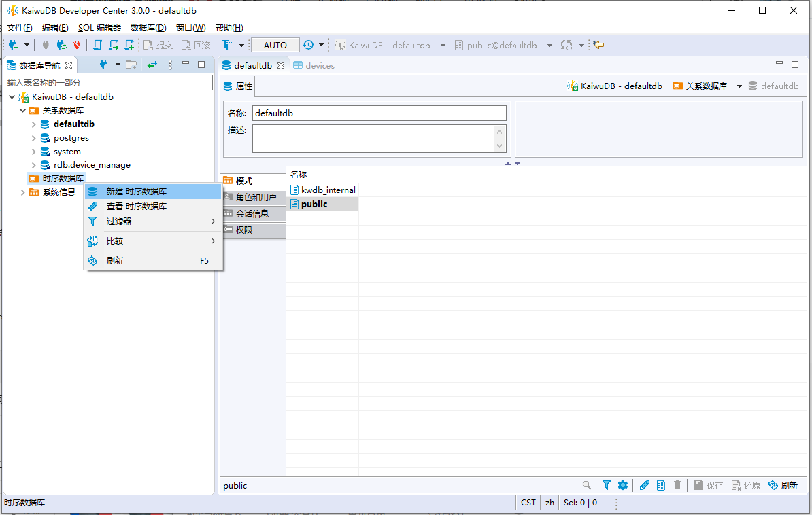
Task: Click the disconnect red plug icon
Action: [x=77, y=45]
